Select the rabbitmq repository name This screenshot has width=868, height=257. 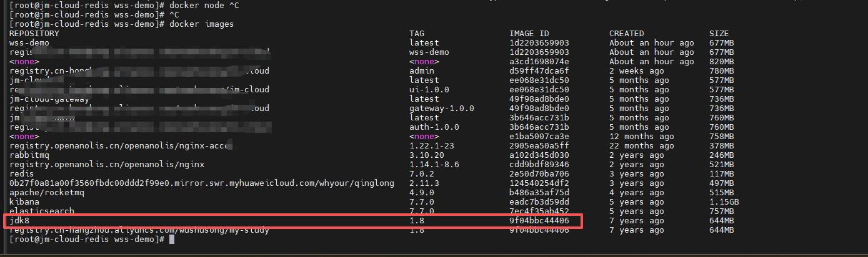(29, 155)
